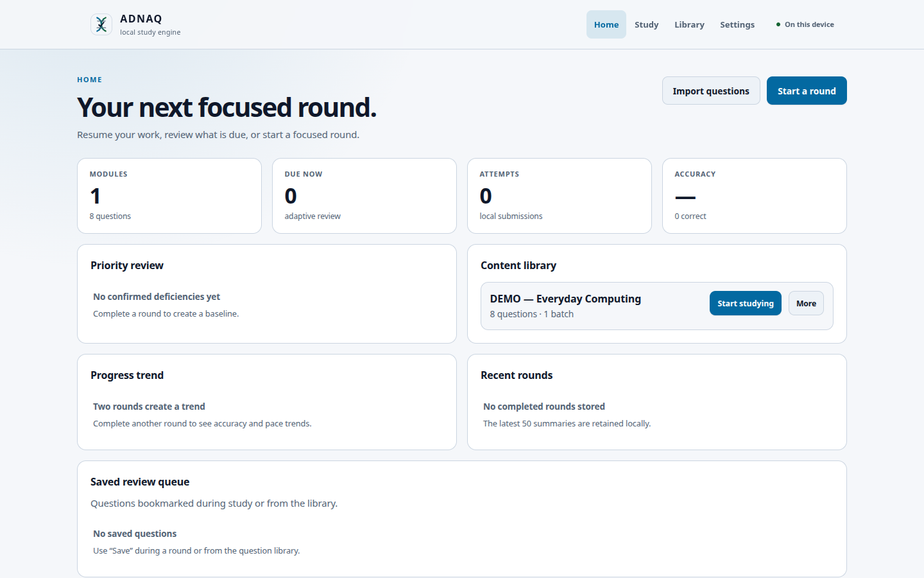Click the ADNAQ brand name
Screen dimensions: 924x578
pos(141,19)
